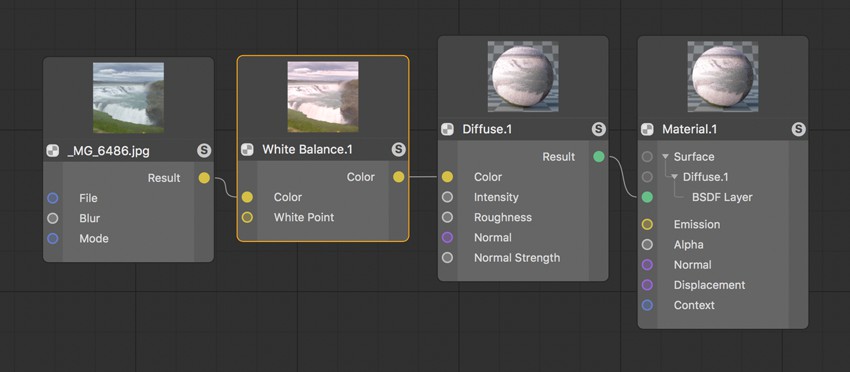Toggle the S solo icon on White Balance.1
850x372 pixels.
(x=398, y=150)
